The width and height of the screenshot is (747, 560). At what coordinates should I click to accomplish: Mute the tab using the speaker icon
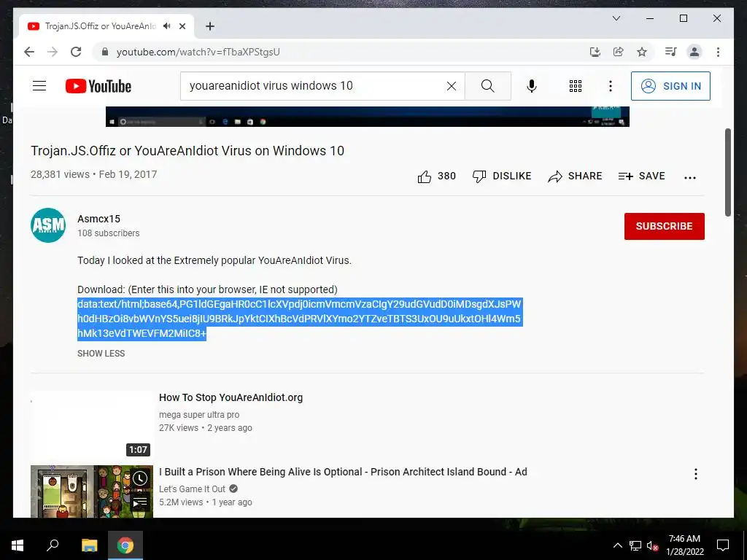(167, 26)
